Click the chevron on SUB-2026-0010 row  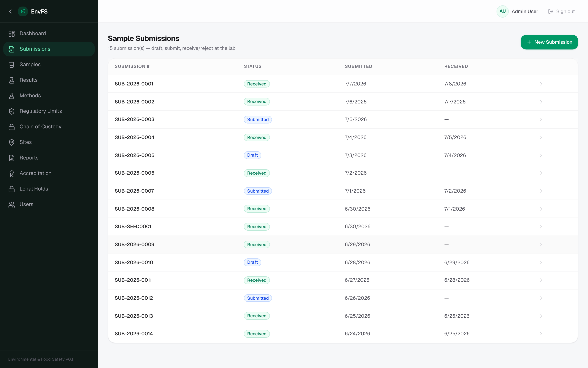tap(541, 262)
